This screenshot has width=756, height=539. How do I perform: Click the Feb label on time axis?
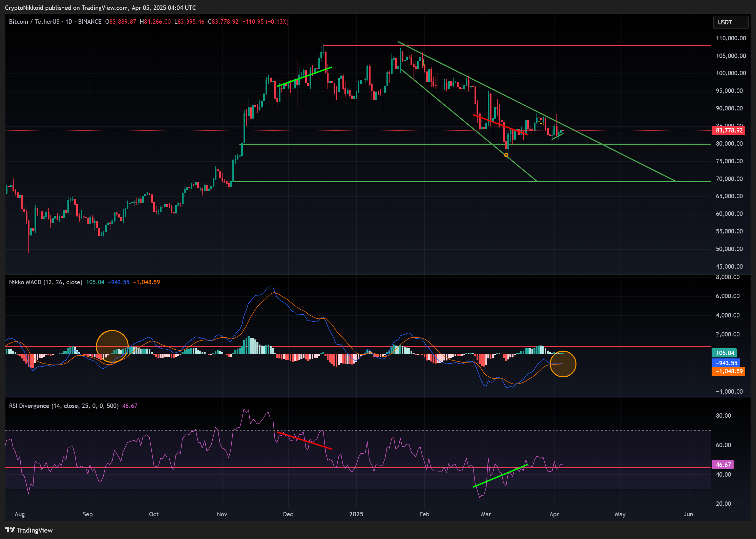click(x=424, y=514)
